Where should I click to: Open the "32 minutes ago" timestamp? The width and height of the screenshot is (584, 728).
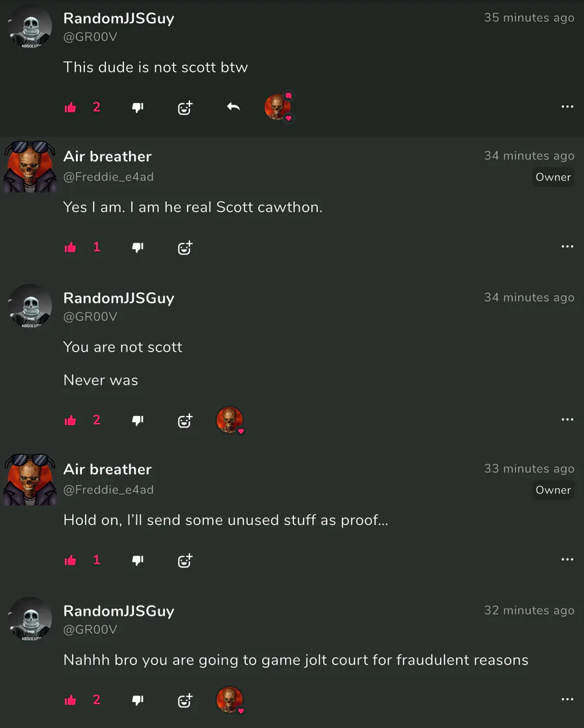(x=529, y=611)
